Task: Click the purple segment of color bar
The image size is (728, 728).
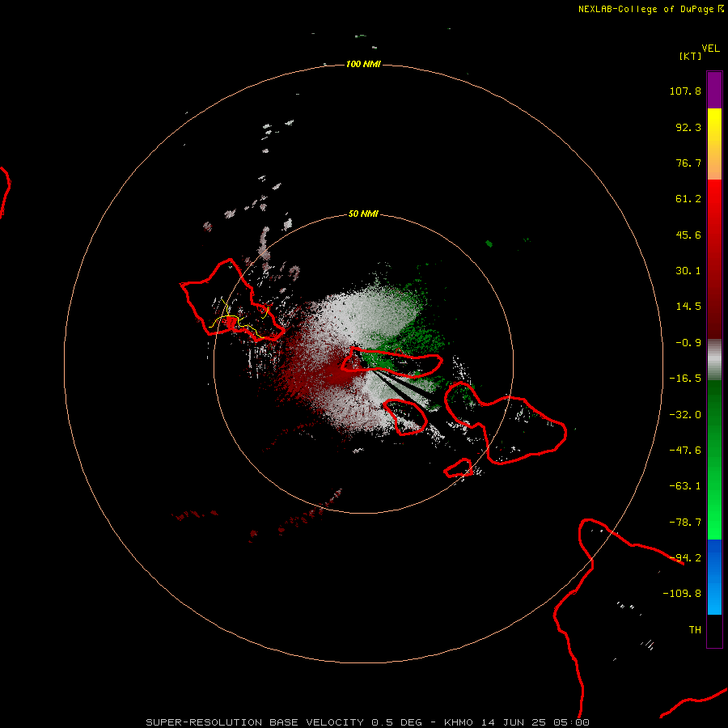Action: click(714, 90)
